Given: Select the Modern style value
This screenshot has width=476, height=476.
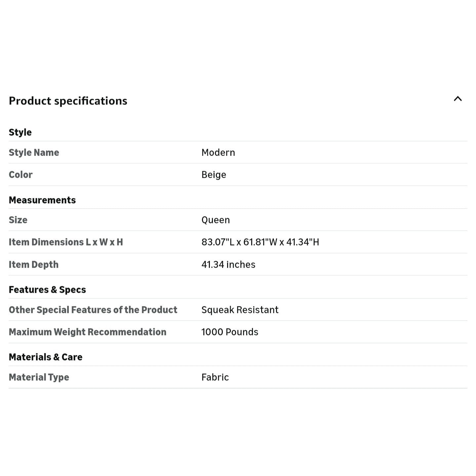Looking at the screenshot, I should pos(218,152).
